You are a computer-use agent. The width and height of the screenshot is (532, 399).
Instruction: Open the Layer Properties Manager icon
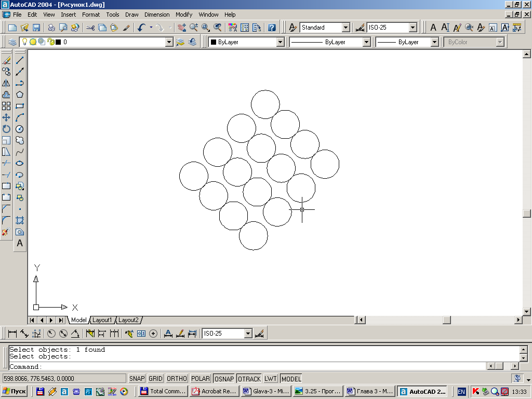[12, 42]
